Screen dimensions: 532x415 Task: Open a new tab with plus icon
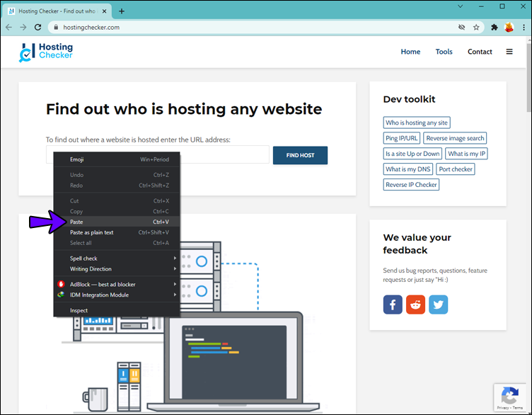[122, 11]
